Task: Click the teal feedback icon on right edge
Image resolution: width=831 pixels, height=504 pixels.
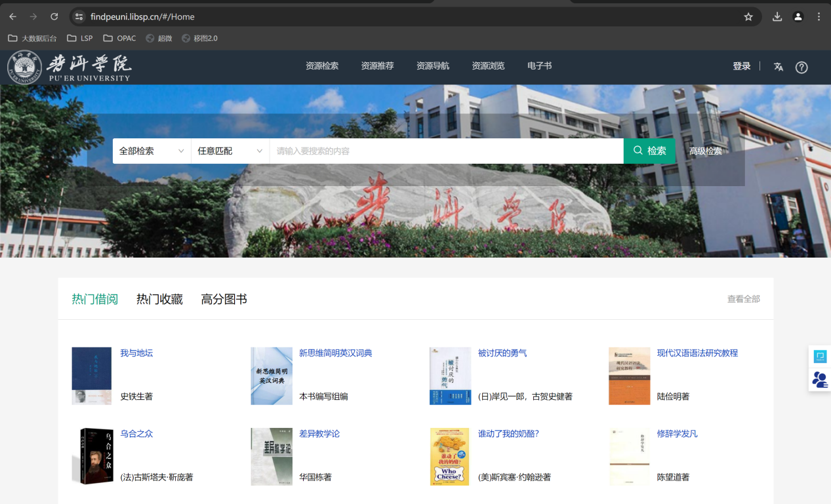Action: 820,357
